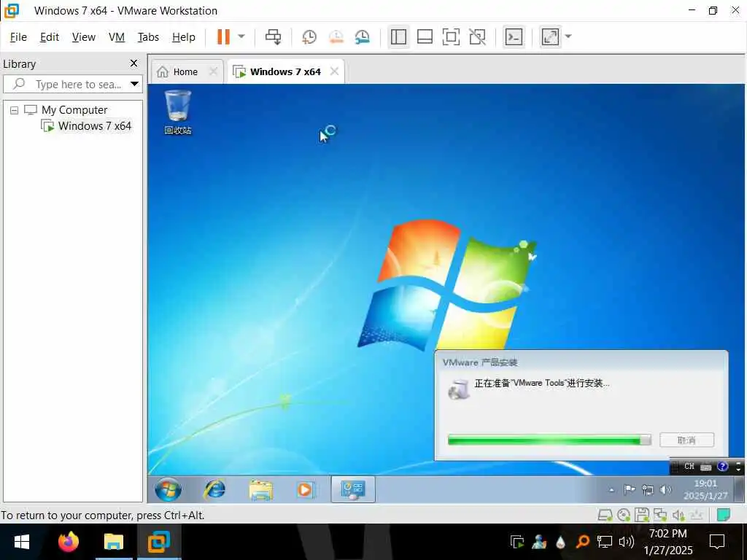
Task: Click the CH input language indicator
Action: (689, 467)
